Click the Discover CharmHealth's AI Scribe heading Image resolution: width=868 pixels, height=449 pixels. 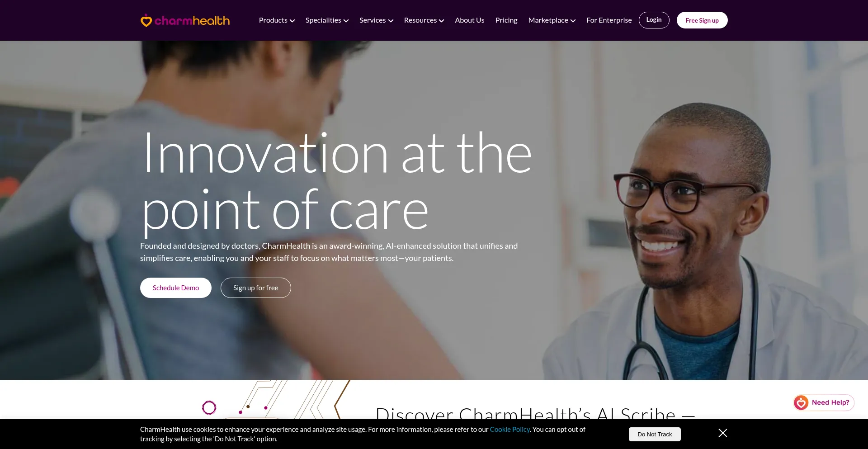(535, 412)
